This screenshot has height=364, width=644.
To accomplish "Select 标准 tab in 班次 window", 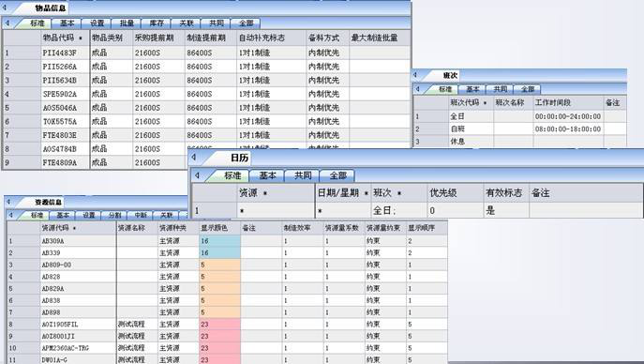I will click(x=445, y=89).
